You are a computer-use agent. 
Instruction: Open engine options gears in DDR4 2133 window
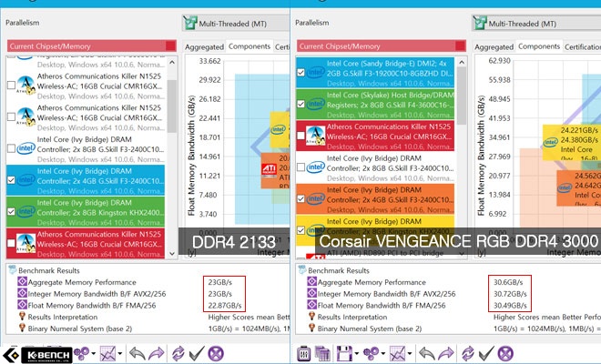(x=81, y=353)
